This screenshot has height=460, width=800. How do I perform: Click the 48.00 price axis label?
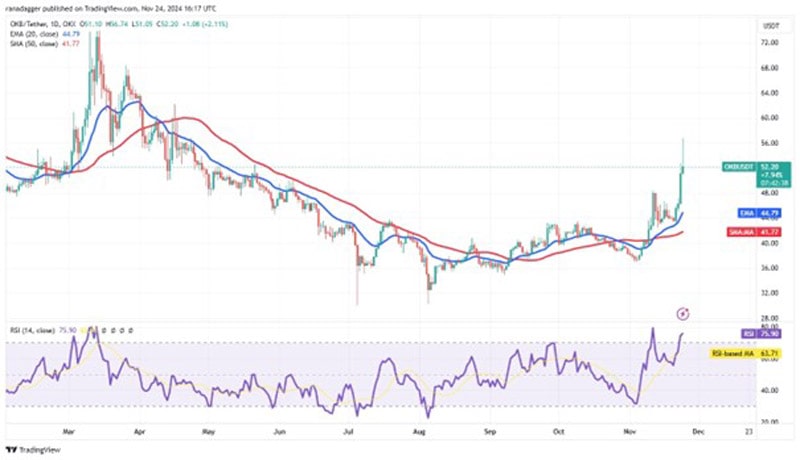click(x=769, y=193)
